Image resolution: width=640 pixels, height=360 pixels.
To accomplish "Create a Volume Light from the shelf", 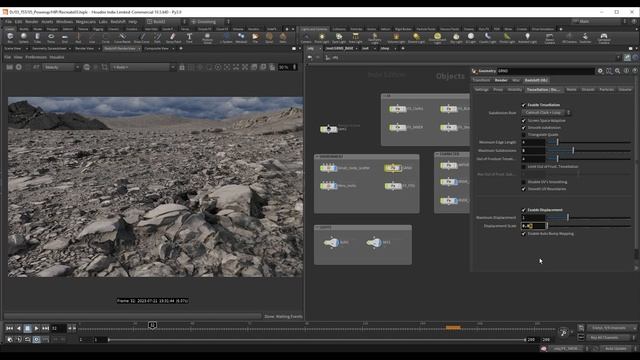I will point(396,38).
